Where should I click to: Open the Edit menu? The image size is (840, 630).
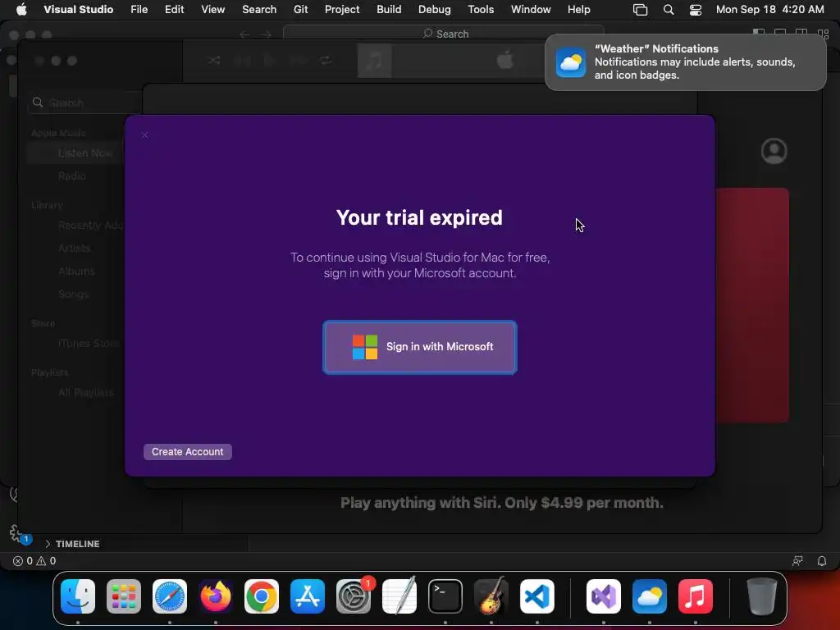coord(174,9)
